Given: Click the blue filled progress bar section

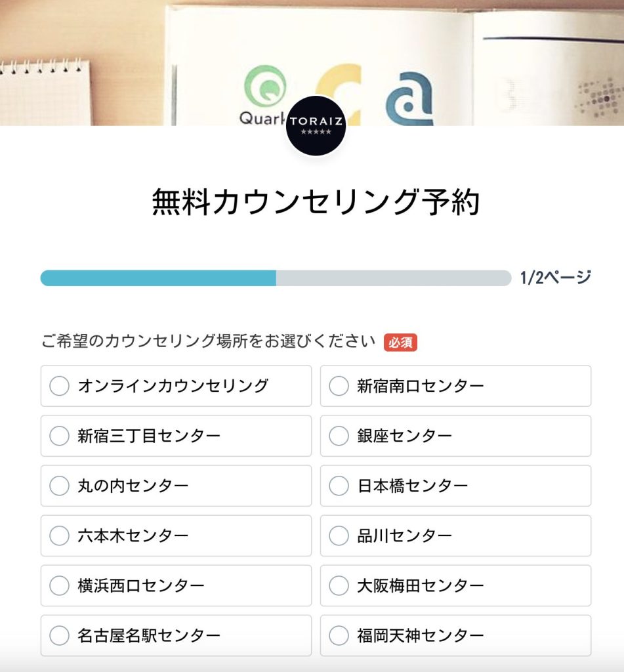Looking at the screenshot, I should point(157,278).
